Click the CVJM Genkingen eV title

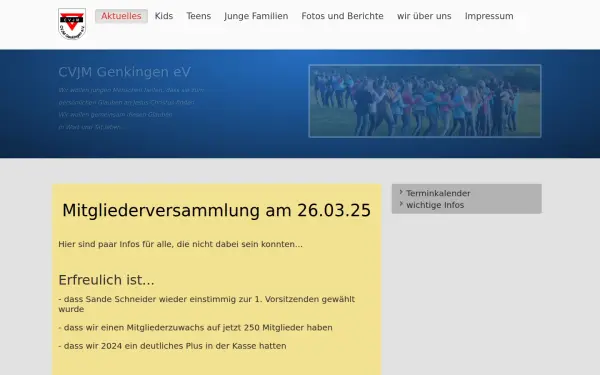(124, 72)
